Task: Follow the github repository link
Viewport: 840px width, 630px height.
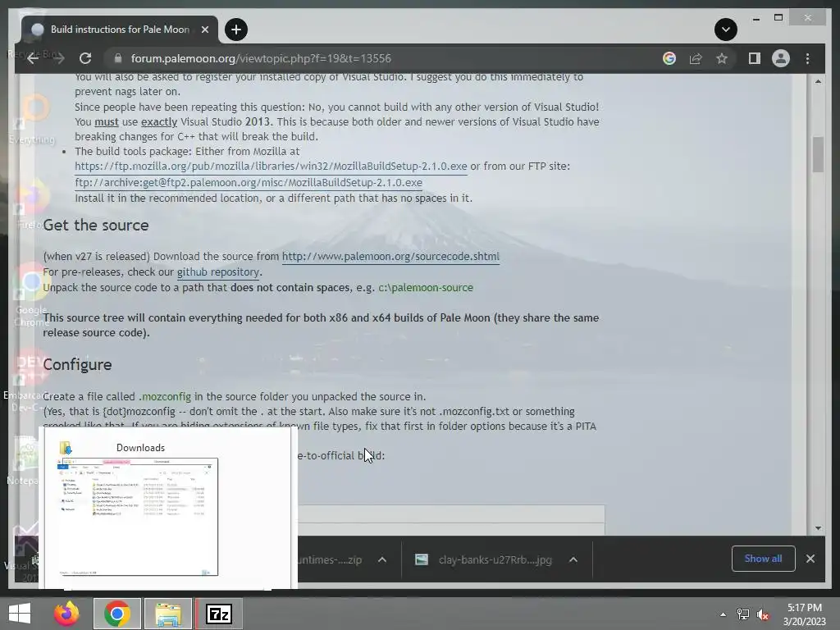Action: click(218, 272)
